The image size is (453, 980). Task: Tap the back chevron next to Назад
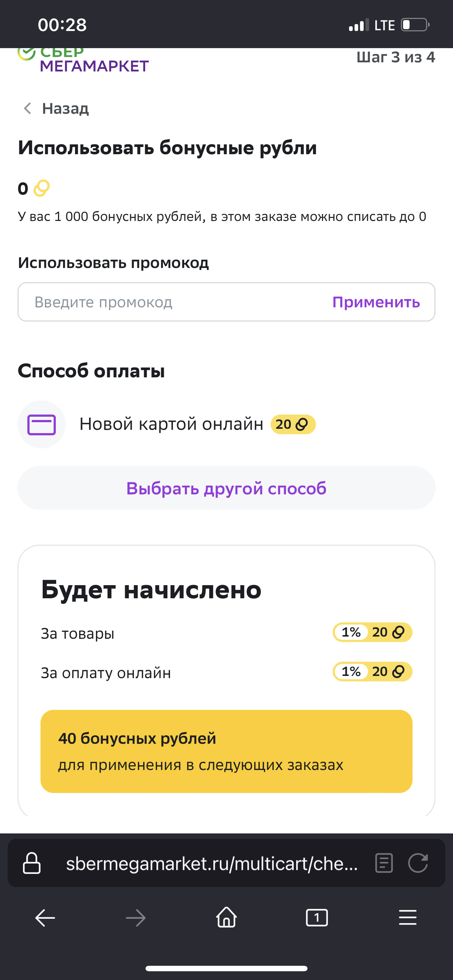pyautogui.click(x=27, y=108)
